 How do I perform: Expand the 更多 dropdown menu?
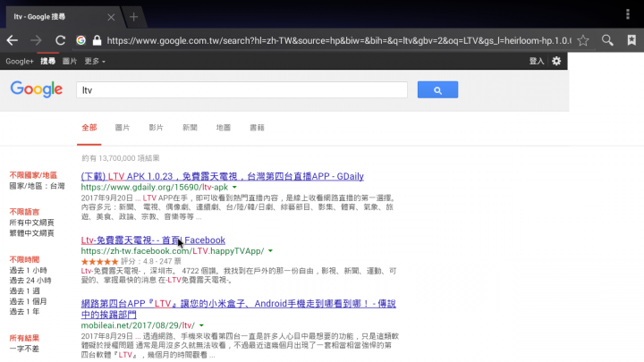(x=95, y=61)
